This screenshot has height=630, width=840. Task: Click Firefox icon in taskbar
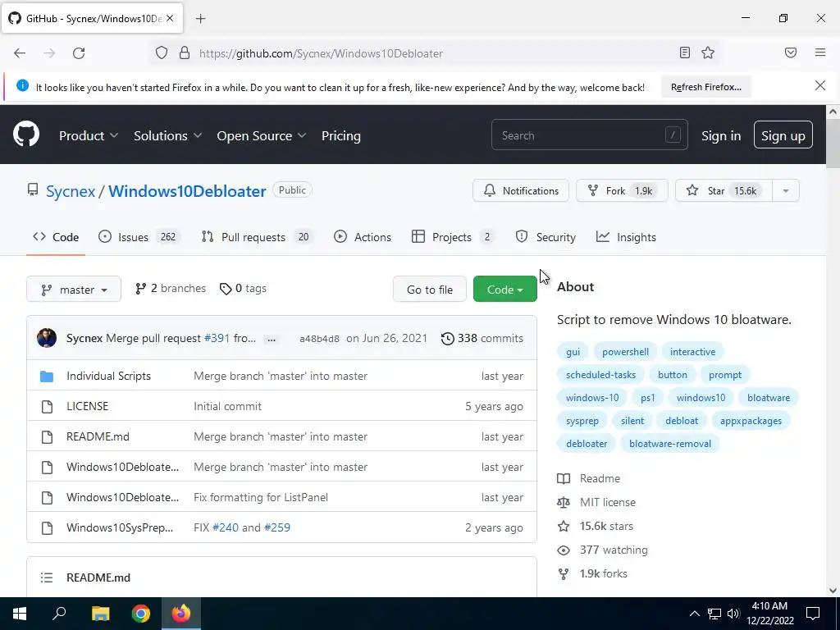pos(181,613)
